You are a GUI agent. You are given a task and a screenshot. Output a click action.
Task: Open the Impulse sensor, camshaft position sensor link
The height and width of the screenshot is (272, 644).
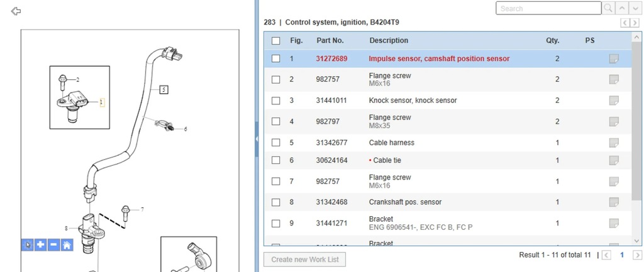[439, 58]
